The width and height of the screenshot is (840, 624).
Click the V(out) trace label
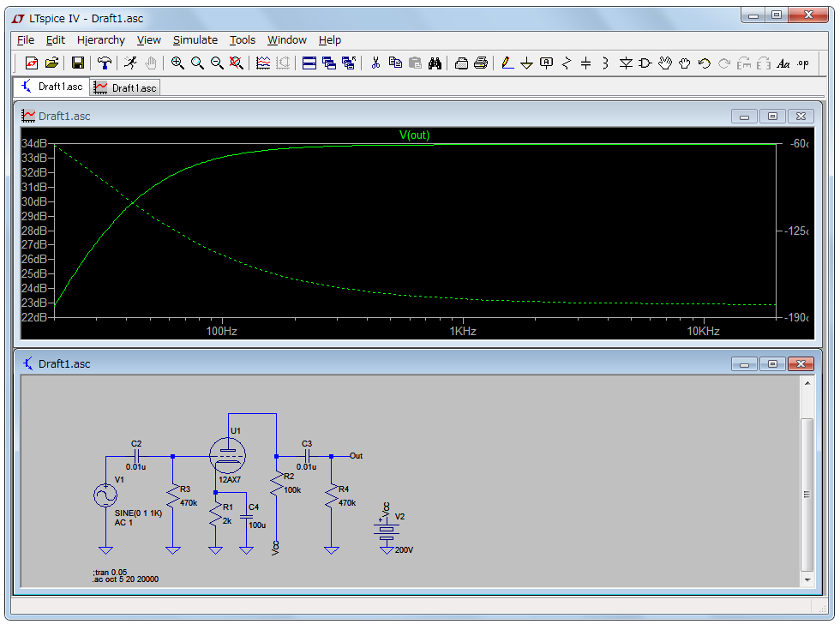pos(414,135)
